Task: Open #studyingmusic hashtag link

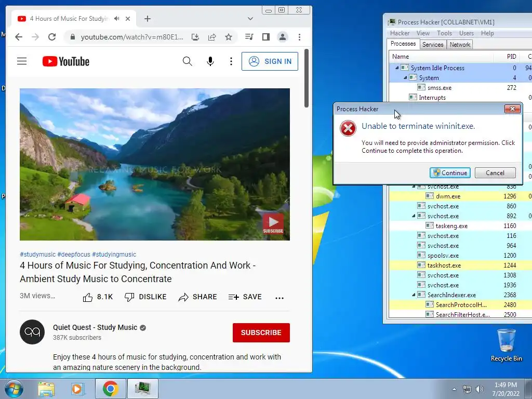Action: coord(114,255)
